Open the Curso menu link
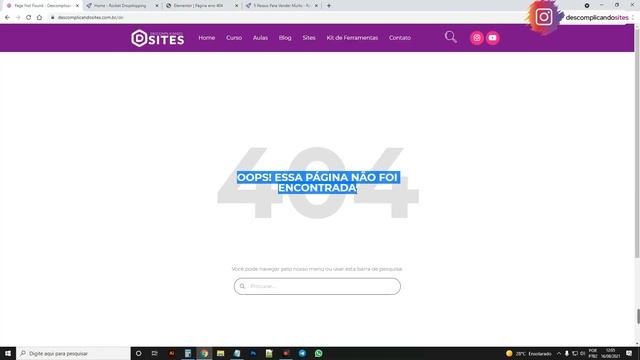The image size is (640, 360). pos(234,38)
